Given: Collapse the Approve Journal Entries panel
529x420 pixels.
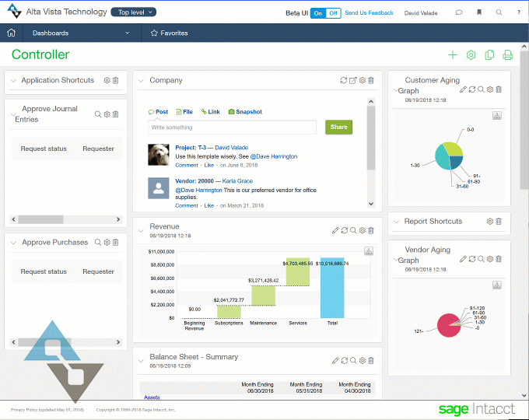Looking at the screenshot, I should point(13,114).
